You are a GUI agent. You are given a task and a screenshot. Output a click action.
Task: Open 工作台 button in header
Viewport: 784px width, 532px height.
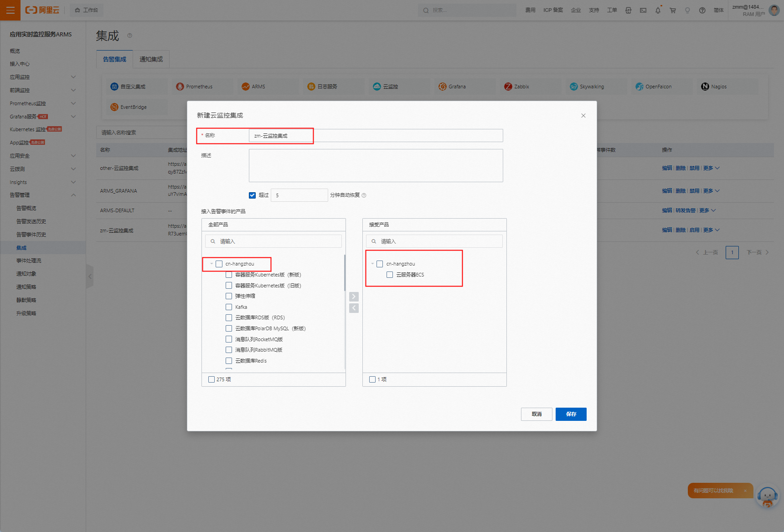tap(87, 10)
